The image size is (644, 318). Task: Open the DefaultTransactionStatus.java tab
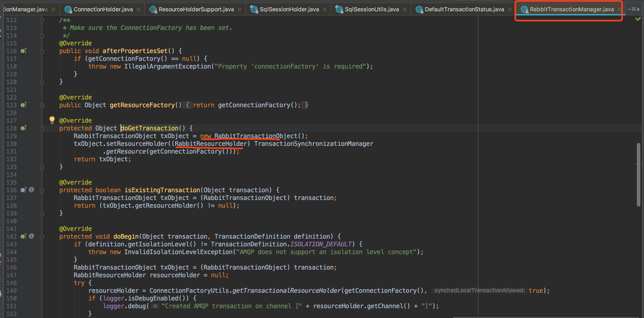[x=464, y=9]
